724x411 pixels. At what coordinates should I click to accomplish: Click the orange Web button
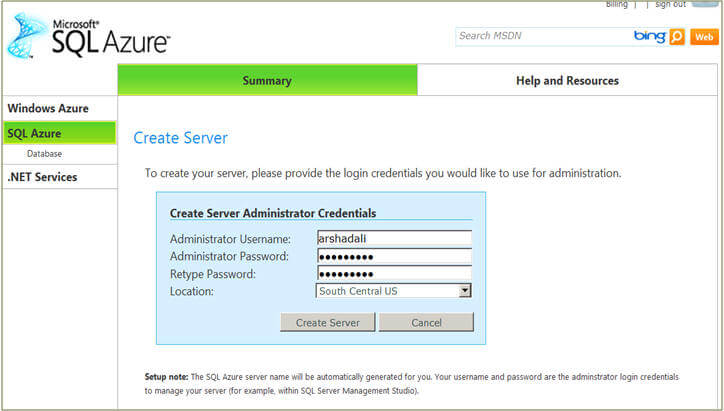tap(704, 36)
